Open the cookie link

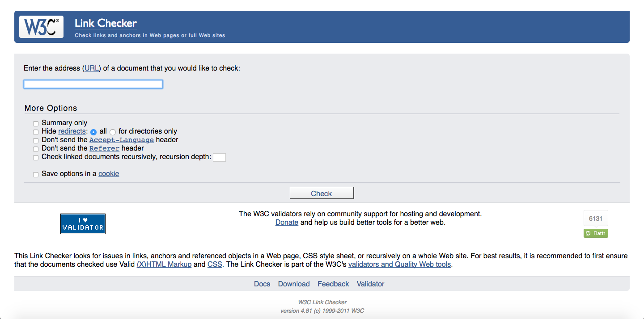click(109, 174)
